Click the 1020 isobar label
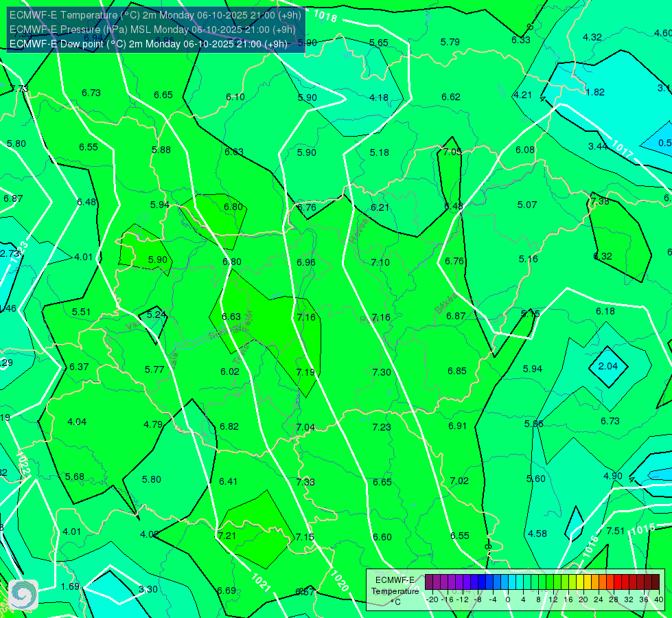Image resolution: width=672 pixels, height=618 pixels. click(x=339, y=581)
